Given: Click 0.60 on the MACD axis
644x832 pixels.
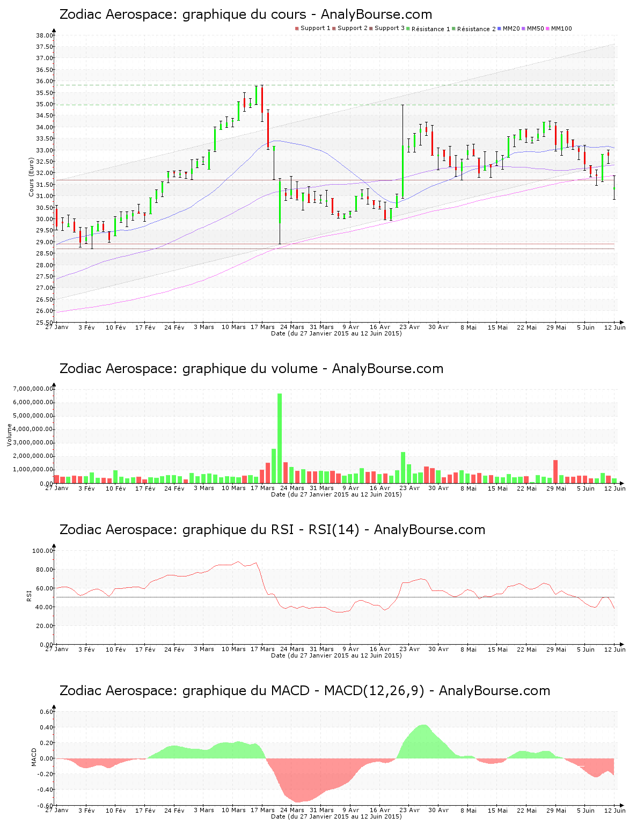Looking at the screenshot, I should 47,712.
